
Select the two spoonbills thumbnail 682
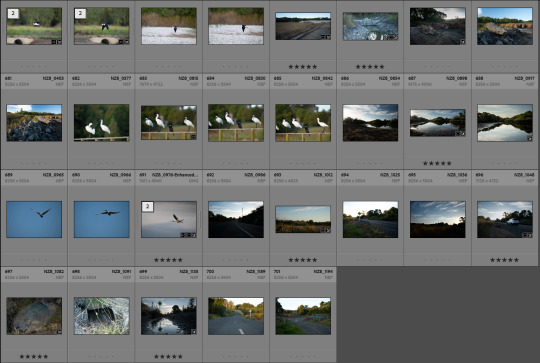click(x=102, y=123)
